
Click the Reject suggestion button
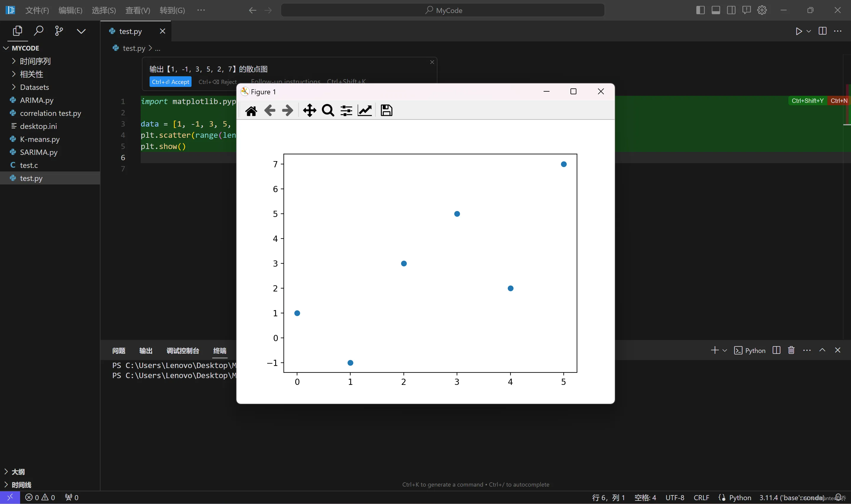tap(217, 82)
